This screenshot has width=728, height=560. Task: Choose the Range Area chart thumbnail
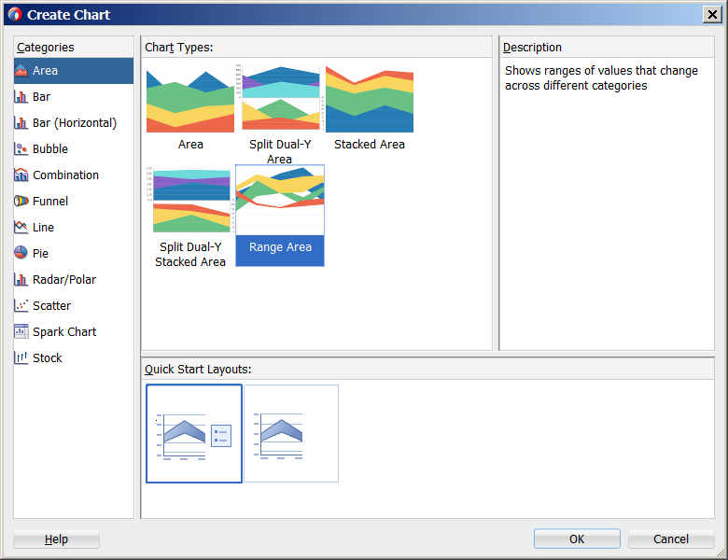tap(280, 201)
